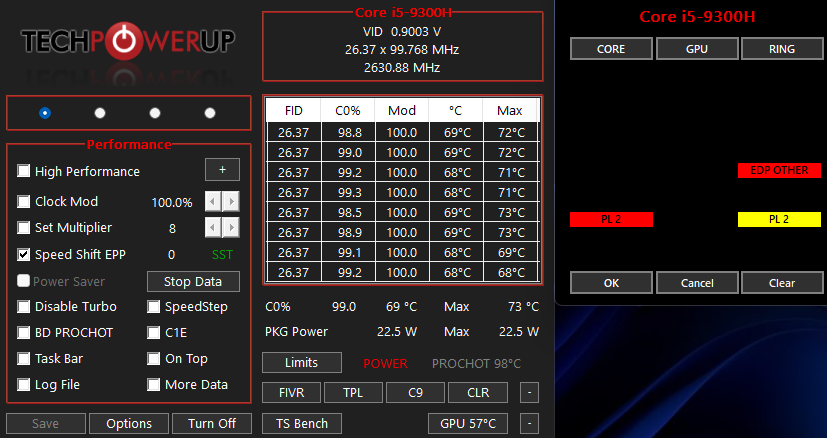The image size is (827, 438).
Task: Toggle the Disable Turbo checkbox
Action: 23,307
